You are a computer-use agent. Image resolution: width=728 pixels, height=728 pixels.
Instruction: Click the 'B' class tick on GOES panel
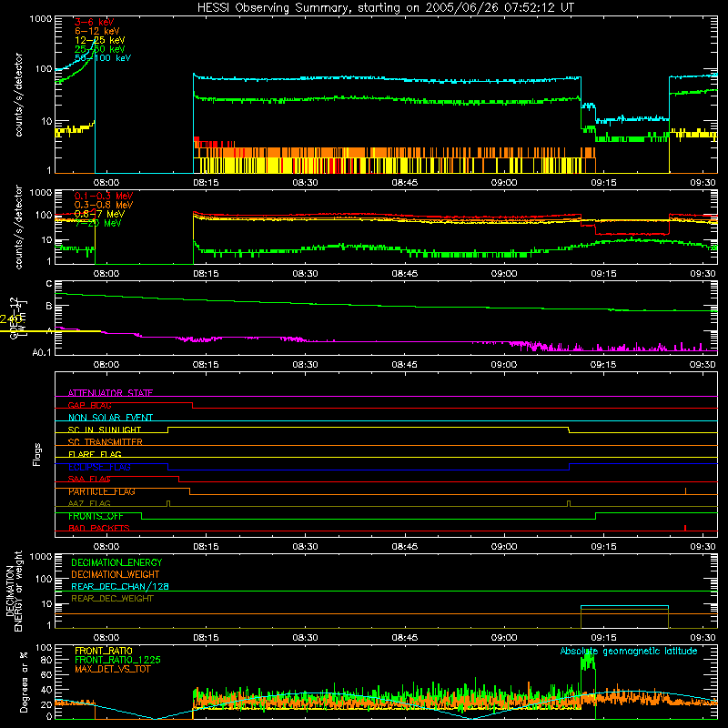(x=49, y=306)
